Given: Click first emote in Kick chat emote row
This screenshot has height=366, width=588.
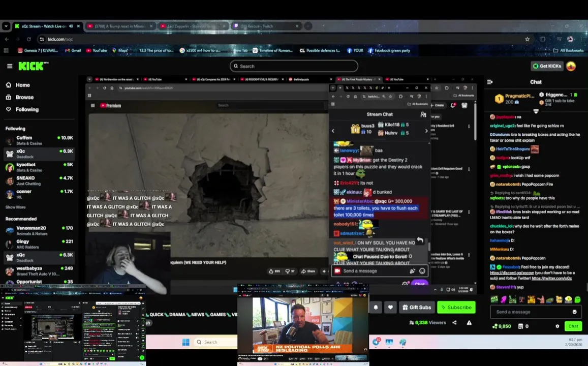Looking at the screenshot, I should [494, 299].
